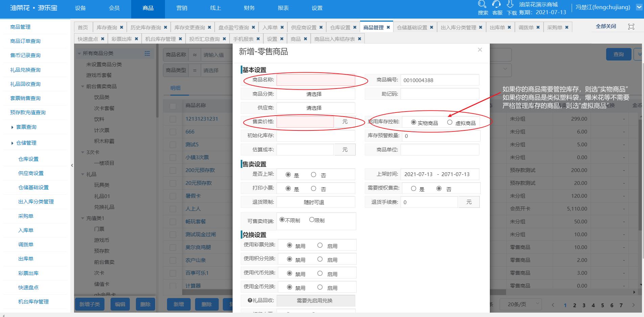Image resolution: width=644 pixels, height=317 pixels.
Task: Go to previous page arrow
Action: [x=553, y=305]
